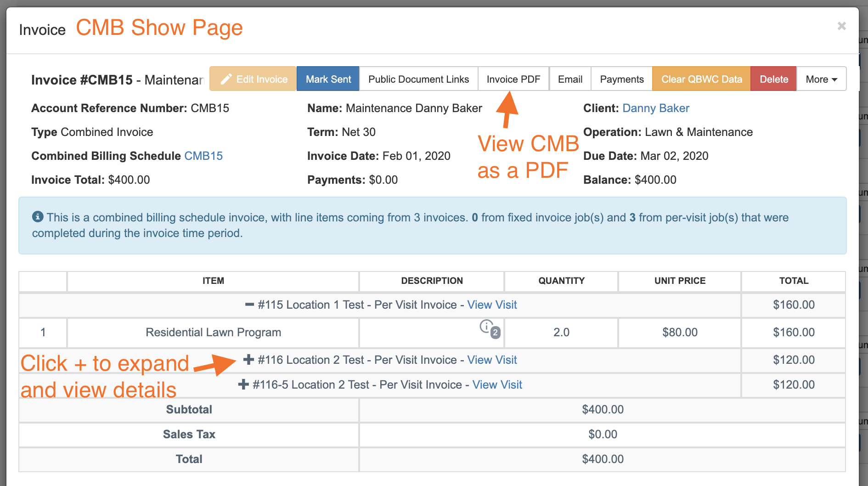
Task: Select the Residential Lawn Program line item
Action: [213, 333]
